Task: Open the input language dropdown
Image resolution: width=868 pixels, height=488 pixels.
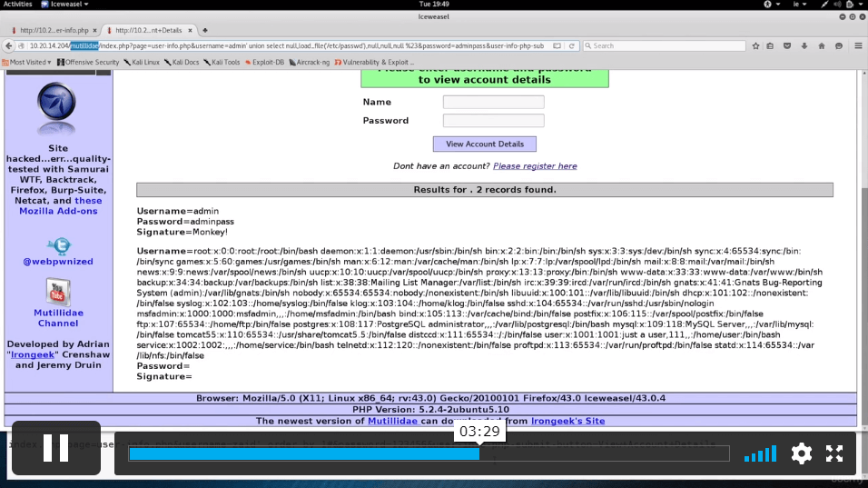Action: tap(799, 4)
